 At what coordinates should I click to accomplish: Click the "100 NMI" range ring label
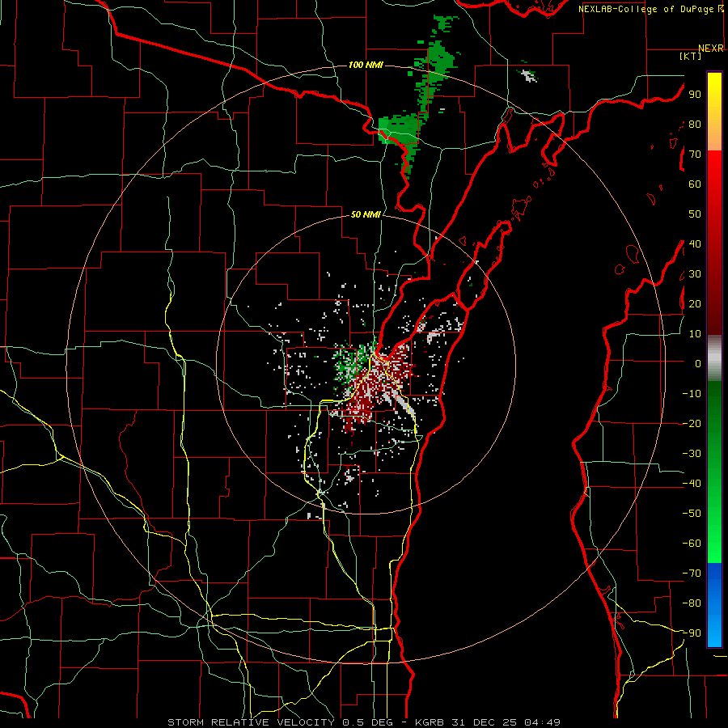(366, 65)
